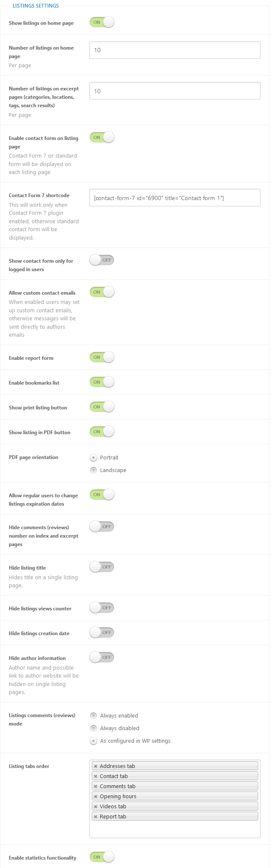Image resolution: width=272 pixels, height=868 pixels.
Task: Select Landscape PDF page orientation
Action: click(x=93, y=470)
